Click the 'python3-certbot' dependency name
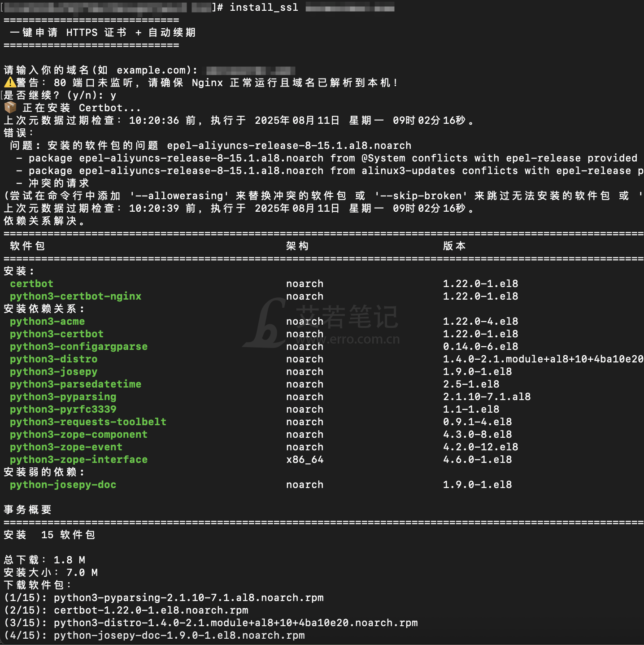Viewport: 644px width, 645px height. 57,334
